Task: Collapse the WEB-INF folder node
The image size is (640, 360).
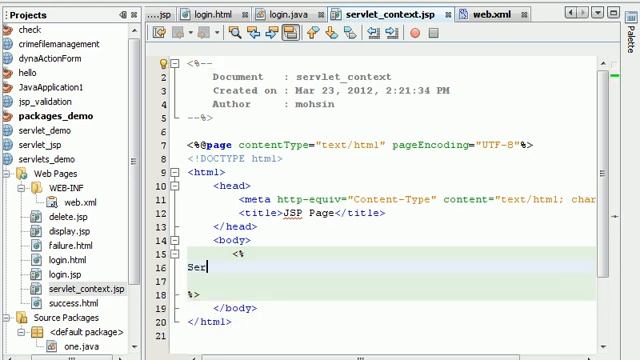Action: click(x=21, y=188)
